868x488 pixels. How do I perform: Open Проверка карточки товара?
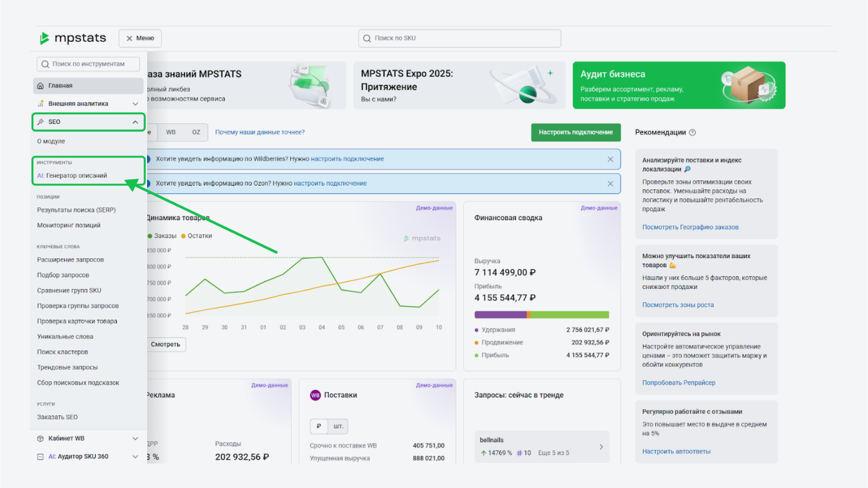tap(77, 322)
